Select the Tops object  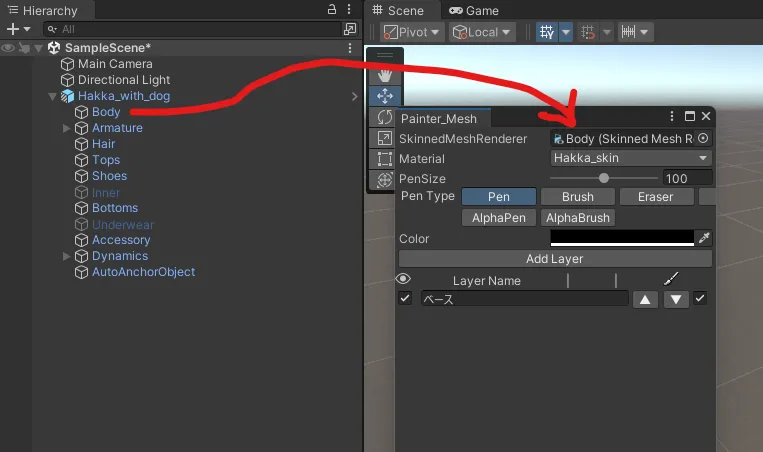(x=106, y=160)
